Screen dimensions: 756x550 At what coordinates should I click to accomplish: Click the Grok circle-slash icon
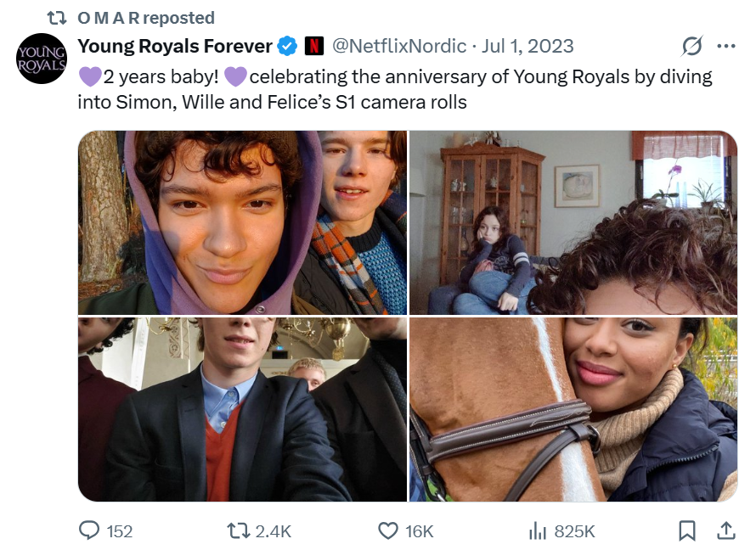(x=692, y=46)
